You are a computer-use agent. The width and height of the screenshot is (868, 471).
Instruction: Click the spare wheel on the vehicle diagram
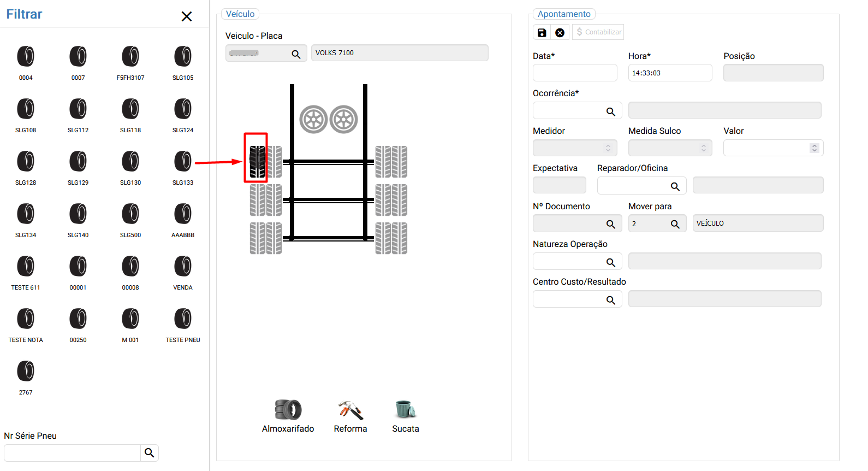[x=314, y=120]
